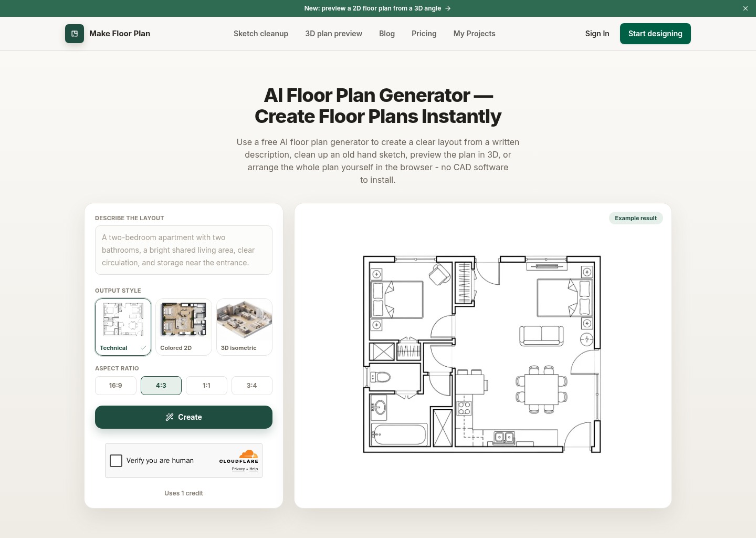756x538 pixels.
Task: Open the Blog page
Action: (387, 34)
